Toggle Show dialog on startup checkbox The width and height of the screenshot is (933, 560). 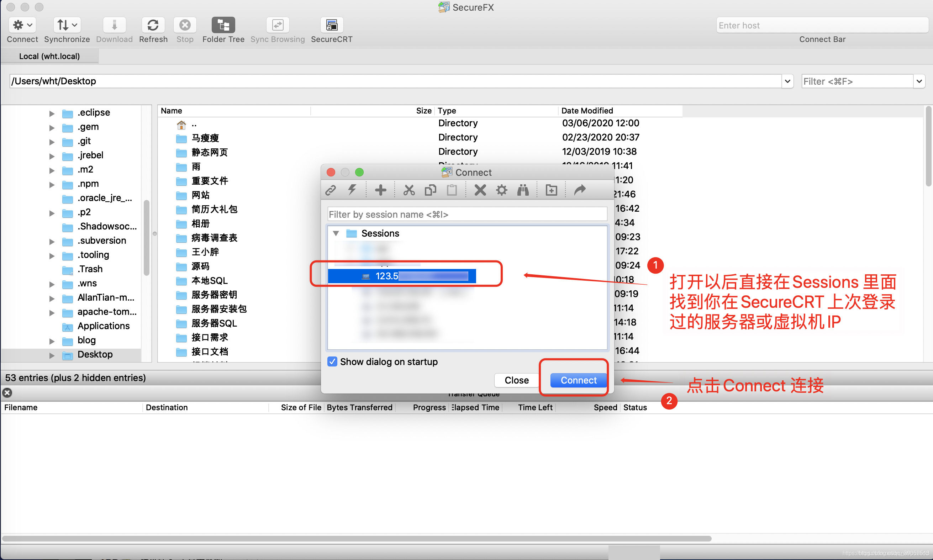click(x=332, y=361)
